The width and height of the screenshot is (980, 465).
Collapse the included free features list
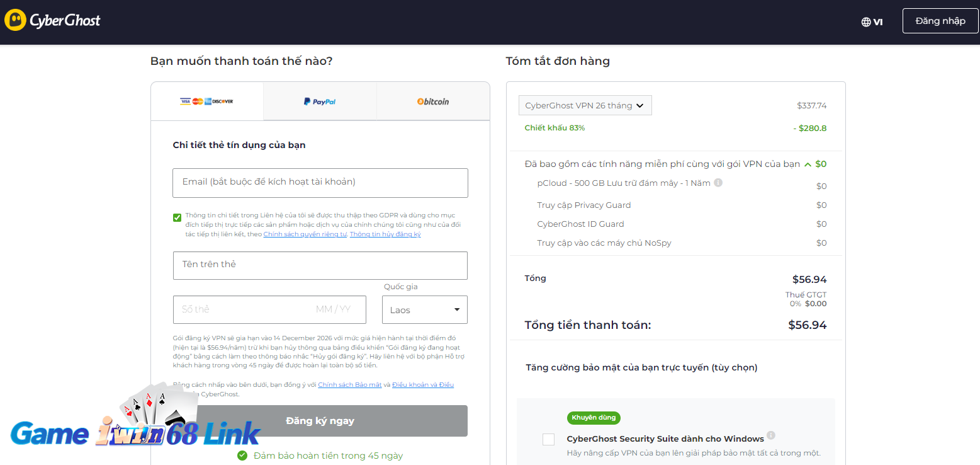(807, 164)
